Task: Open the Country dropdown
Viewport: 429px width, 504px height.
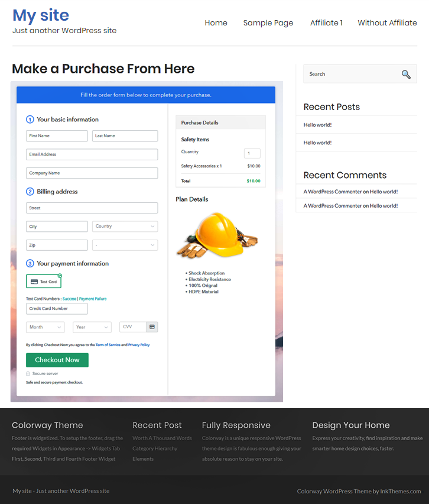Action: click(125, 227)
